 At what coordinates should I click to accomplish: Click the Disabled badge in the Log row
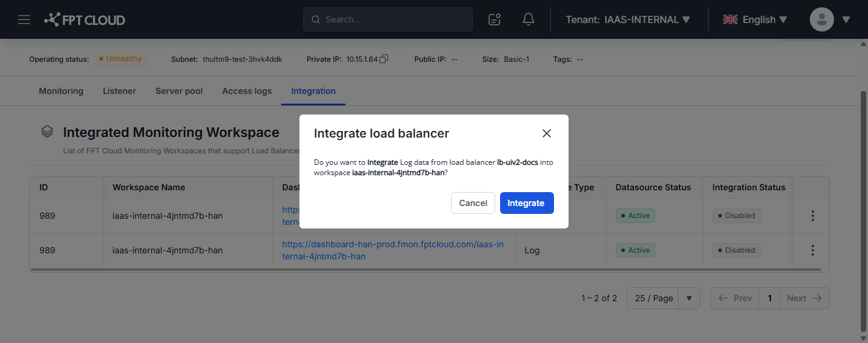pos(736,250)
